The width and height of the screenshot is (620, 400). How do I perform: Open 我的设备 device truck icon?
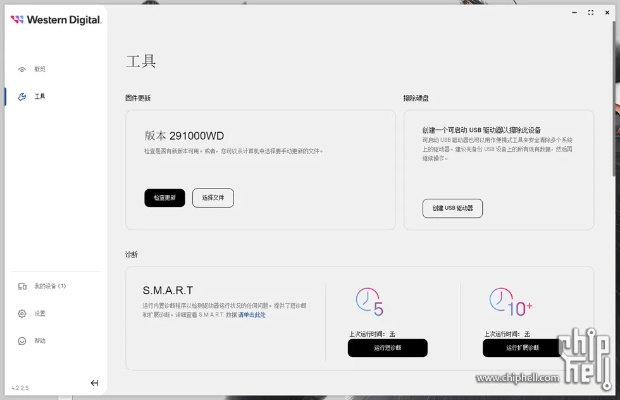point(22,286)
